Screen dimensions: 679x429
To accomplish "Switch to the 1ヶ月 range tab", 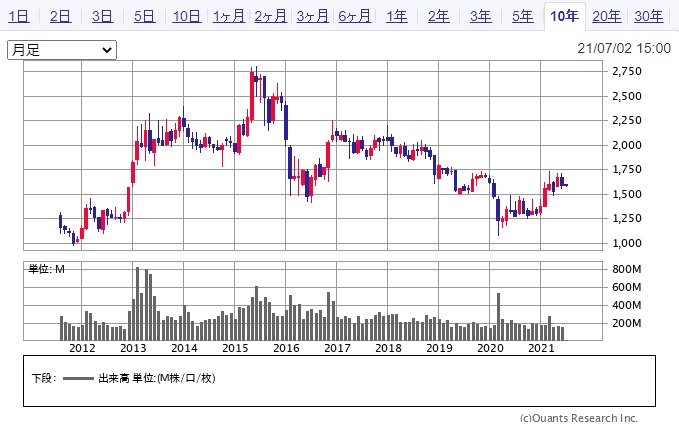I will click(x=229, y=16).
